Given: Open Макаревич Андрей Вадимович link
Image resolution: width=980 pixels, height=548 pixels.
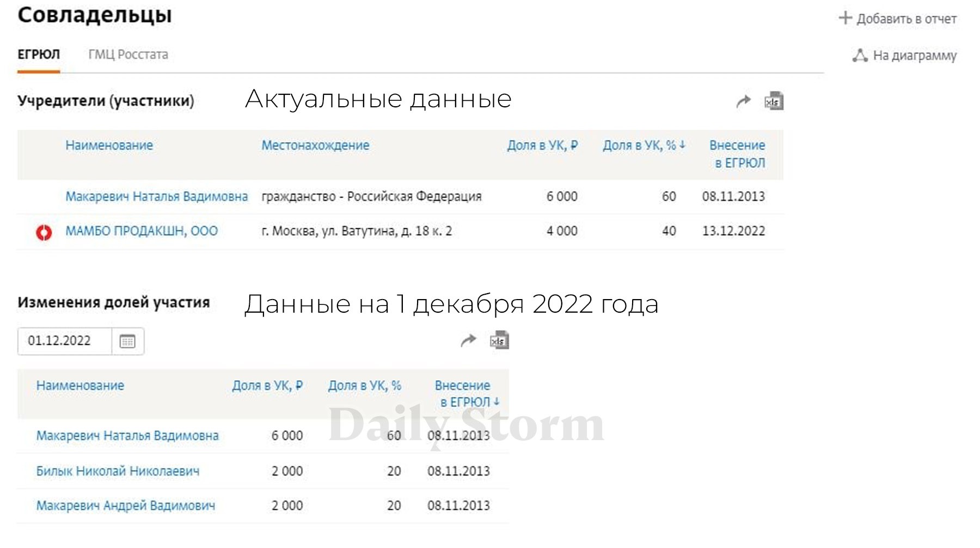Looking at the screenshot, I should 126,506.
